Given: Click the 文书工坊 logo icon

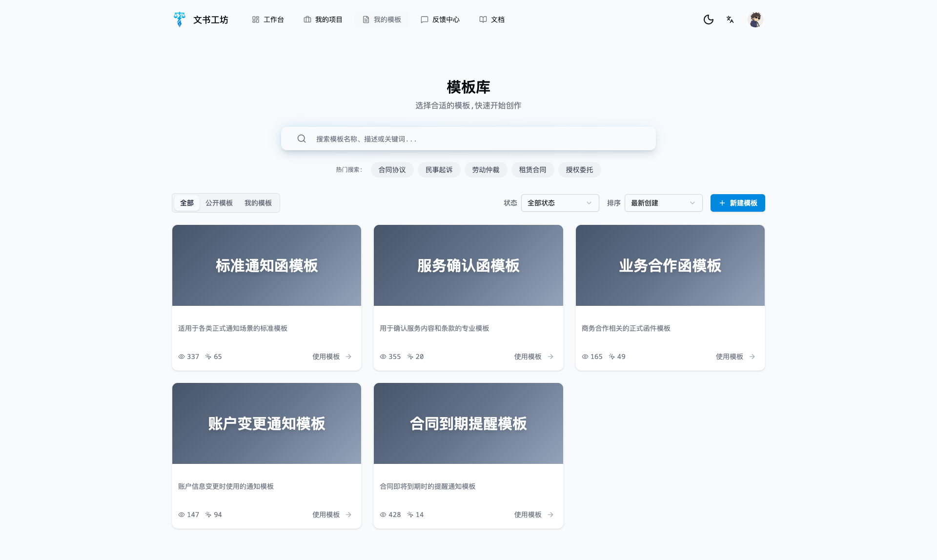Looking at the screenshot, I should point(180,20).
